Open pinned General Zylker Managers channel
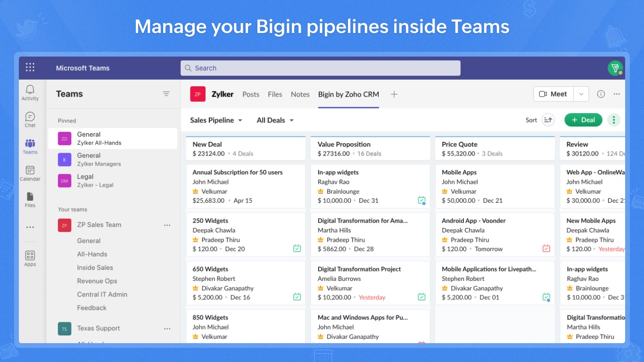This screenshot has height=362, width=644. 113,159
